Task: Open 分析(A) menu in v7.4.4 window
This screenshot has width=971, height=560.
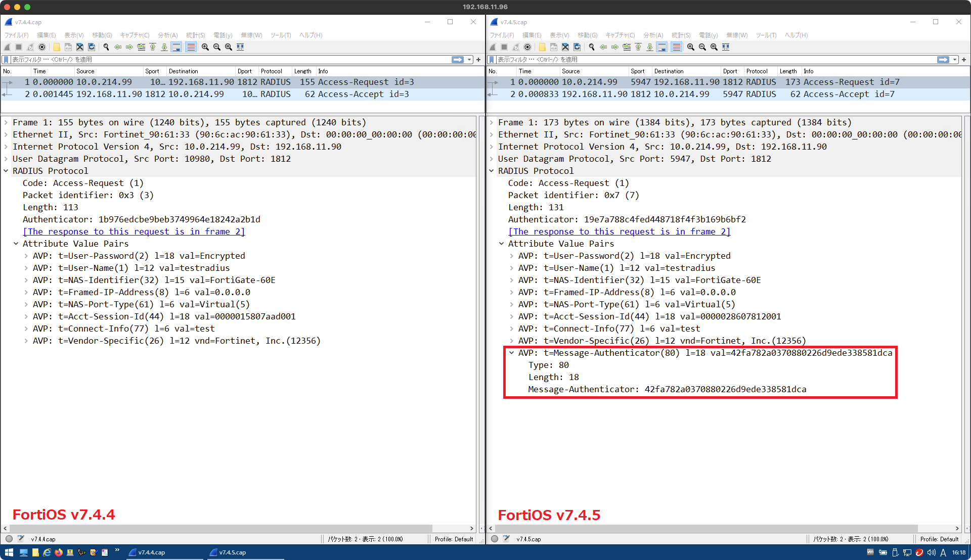Action: 168,35
